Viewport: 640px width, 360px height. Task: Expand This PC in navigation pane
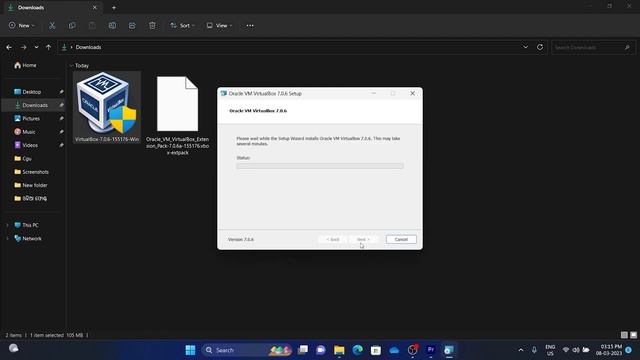tap(7, 225)
